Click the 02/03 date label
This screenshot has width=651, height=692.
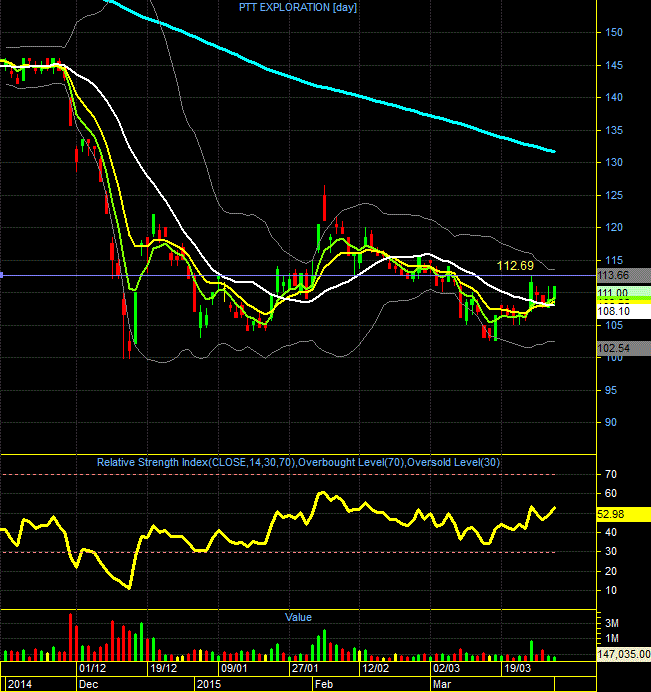446,668
